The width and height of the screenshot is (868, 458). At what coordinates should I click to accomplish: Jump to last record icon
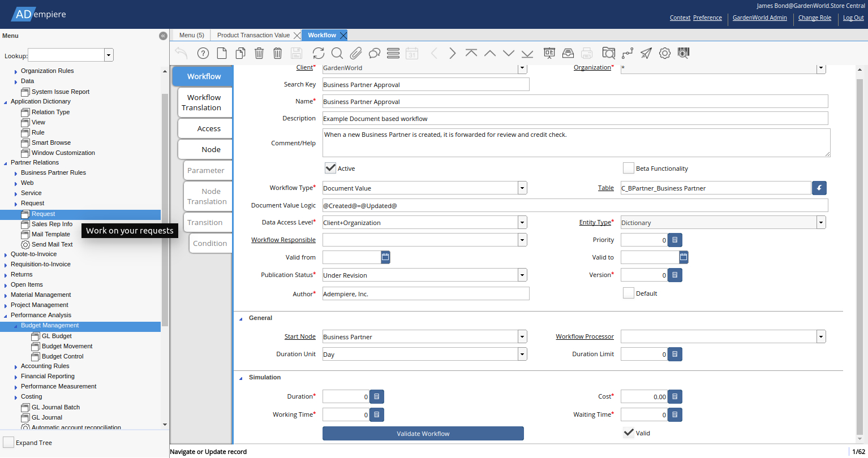527,53
